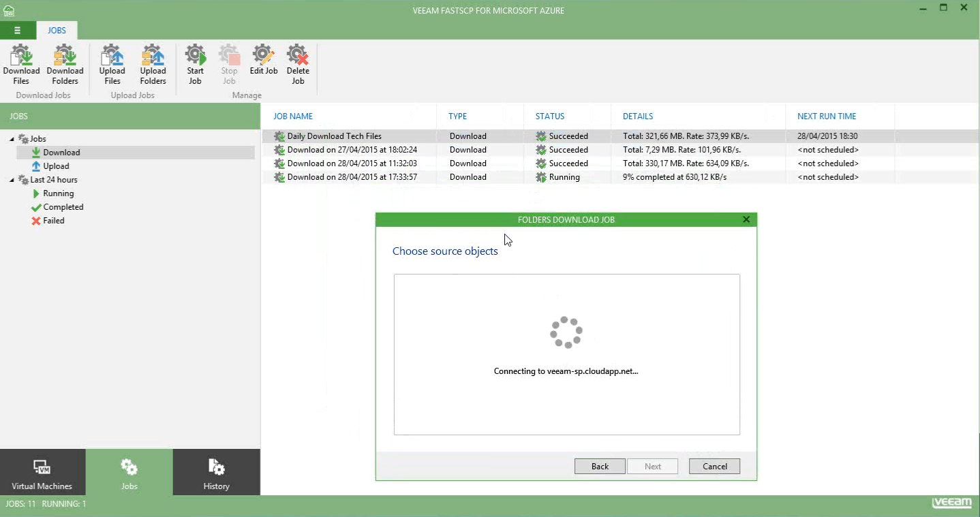Click the Daily Download Tech Files job icon
This screenshot has height=517, width=980.
tap(279, 136)
